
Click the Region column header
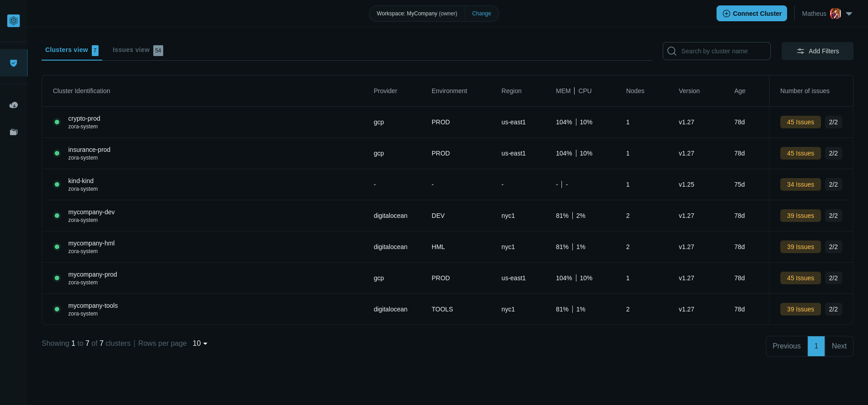point(511,91)
